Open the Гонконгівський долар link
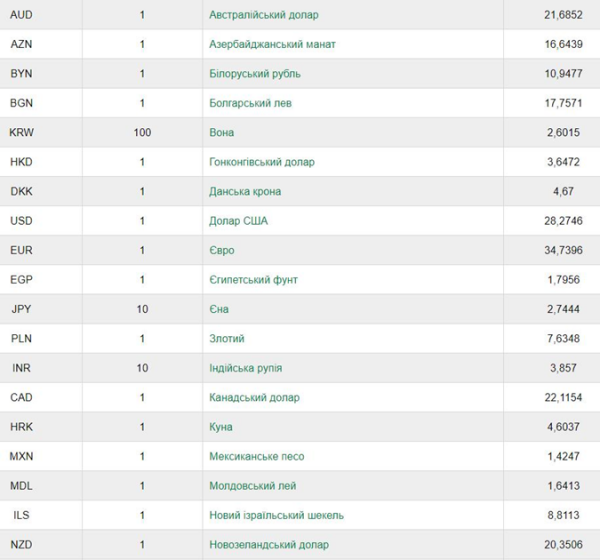The image size is (600, 560). click(262, 162)
